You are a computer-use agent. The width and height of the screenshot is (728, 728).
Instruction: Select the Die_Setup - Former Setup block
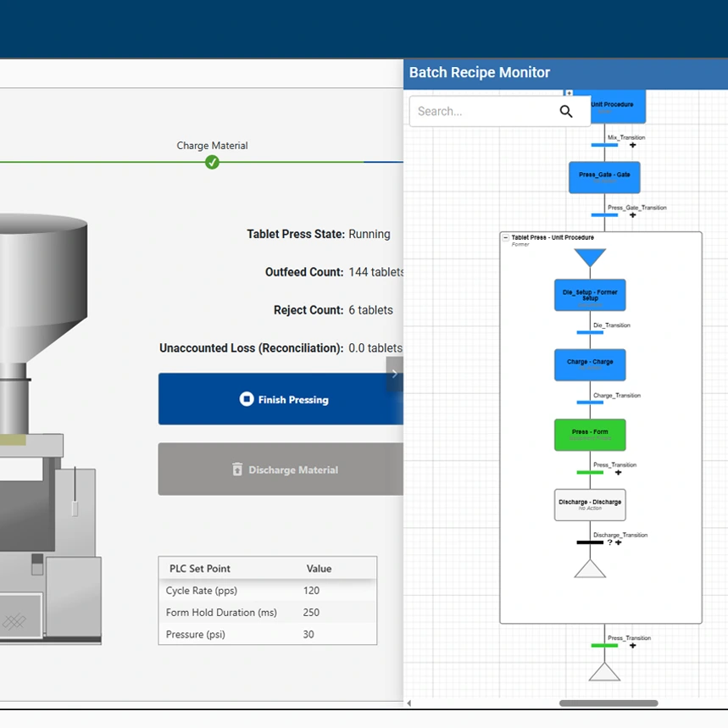[x=590, y=295]
